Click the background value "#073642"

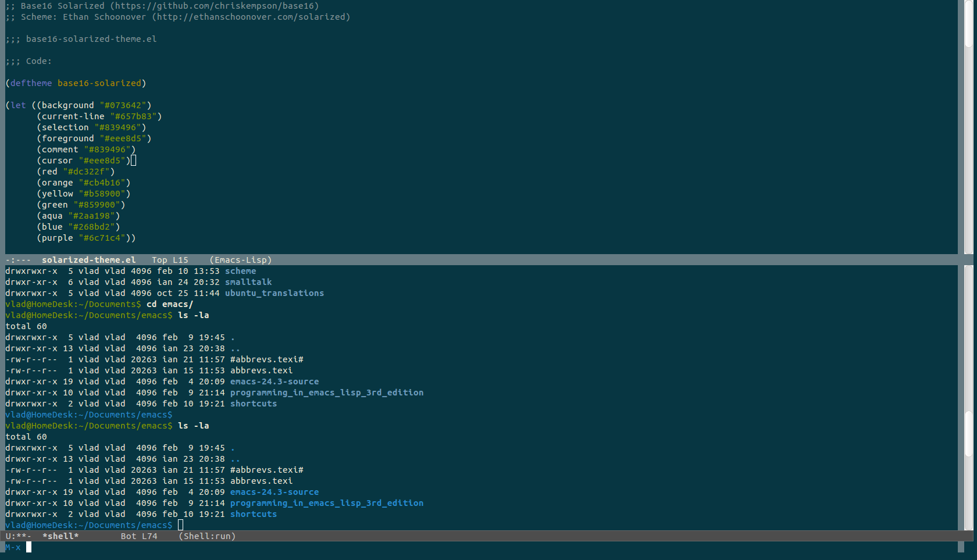coord(123,105)
